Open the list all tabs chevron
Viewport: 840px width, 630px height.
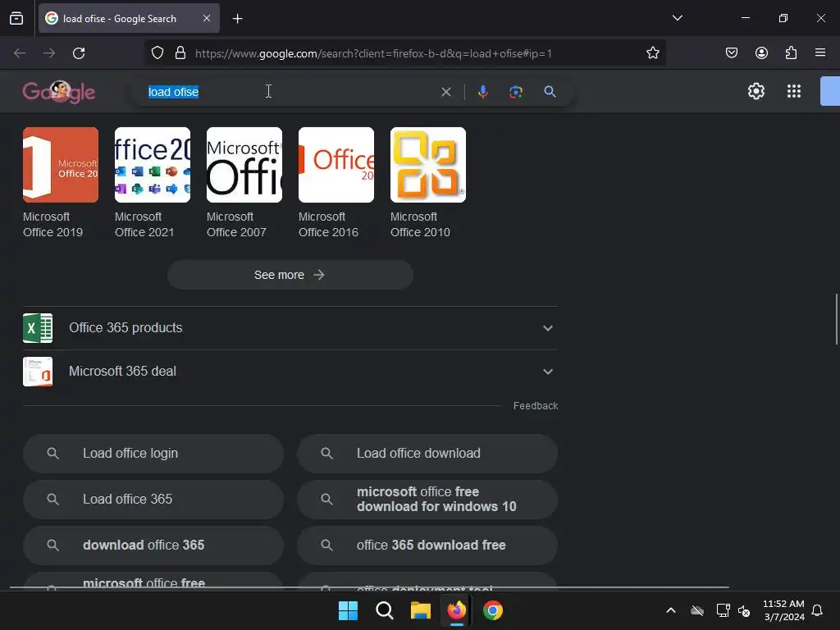(677, 18)
